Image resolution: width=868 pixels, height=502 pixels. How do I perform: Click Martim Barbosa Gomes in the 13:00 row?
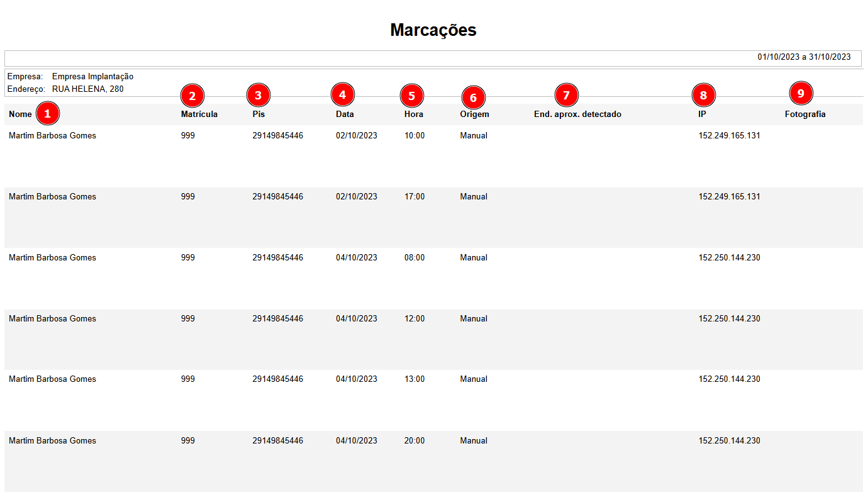(x=52, y=379)
